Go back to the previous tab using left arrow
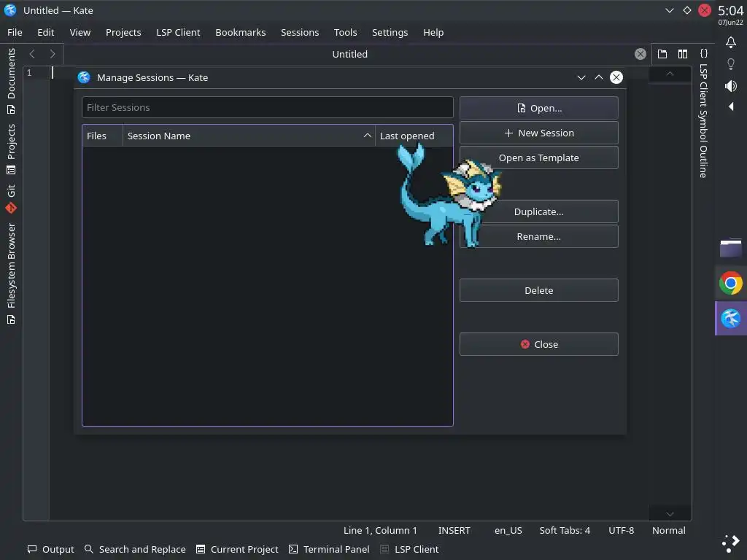 click(x=32, y=54)
